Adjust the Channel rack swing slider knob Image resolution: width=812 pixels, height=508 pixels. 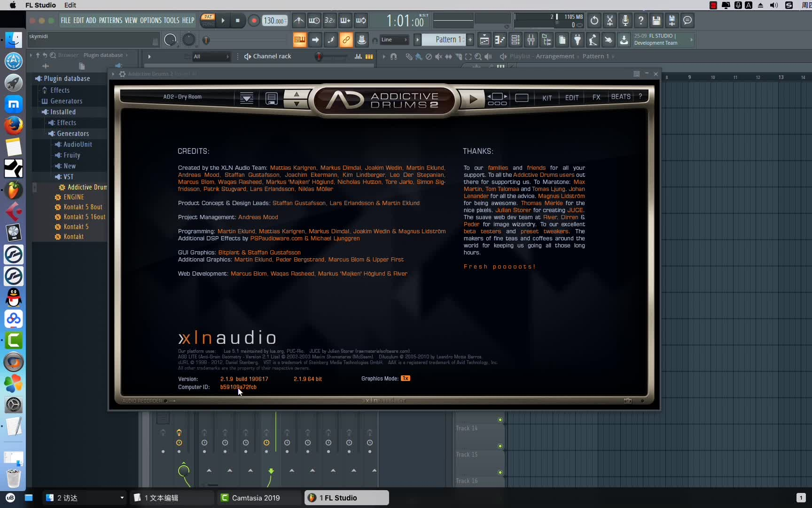point(319,57)
